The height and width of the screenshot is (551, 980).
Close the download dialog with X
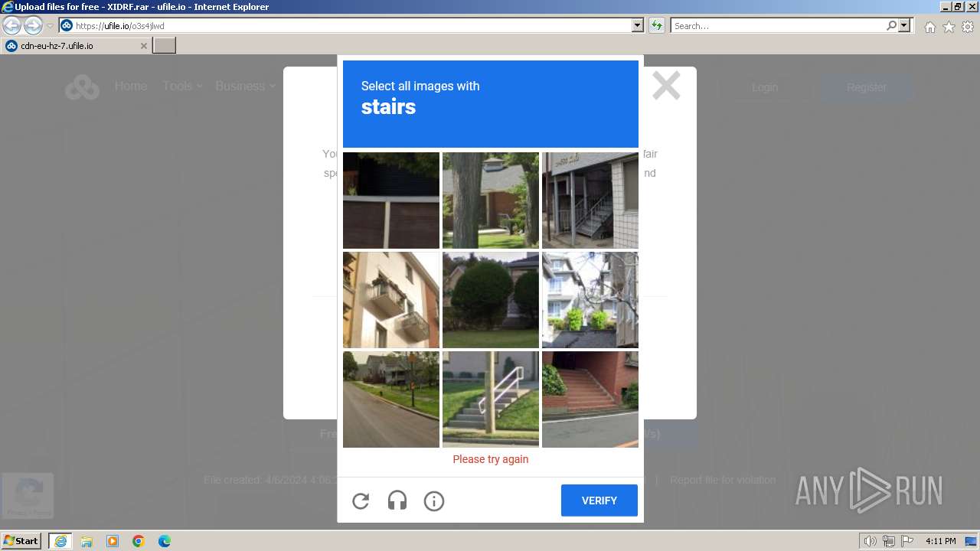pos(666,86)
